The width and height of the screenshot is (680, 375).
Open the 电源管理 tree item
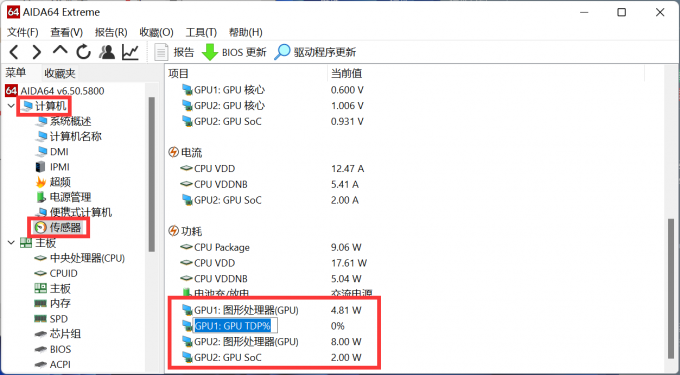tap(63, 197)
